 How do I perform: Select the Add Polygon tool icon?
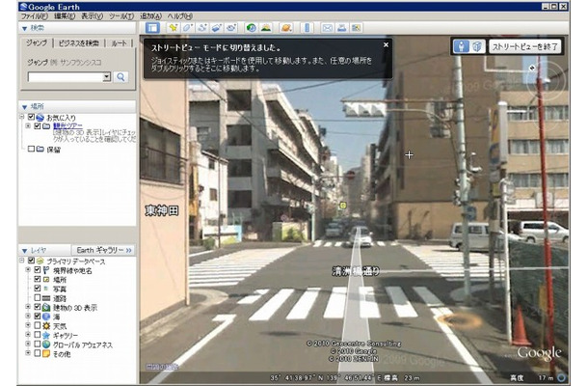click(x=187, y=28)
